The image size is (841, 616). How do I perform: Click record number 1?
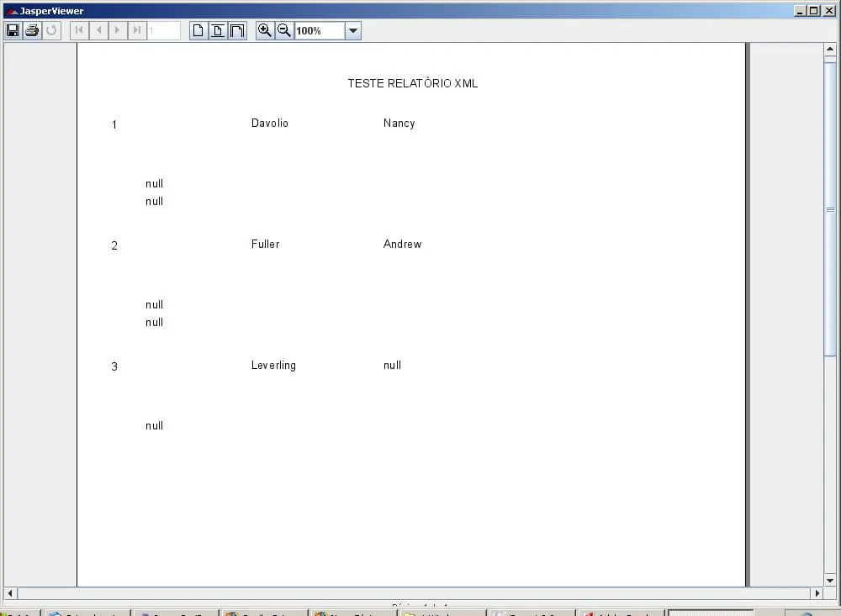[x=114, y=125]
